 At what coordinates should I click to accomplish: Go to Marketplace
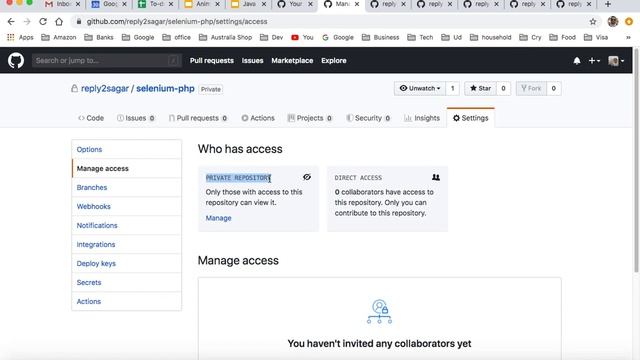[x=292, y=60]
